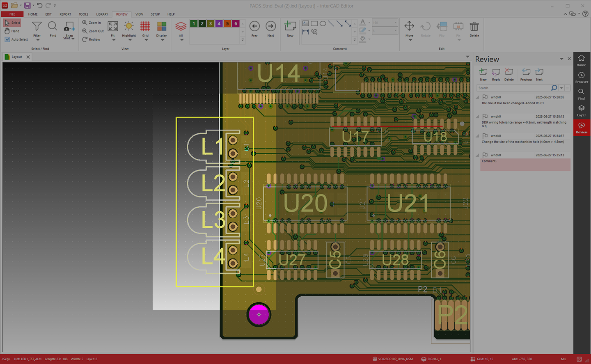
Task: Click the Review panel Search field
Action: (x=513, y=88)
